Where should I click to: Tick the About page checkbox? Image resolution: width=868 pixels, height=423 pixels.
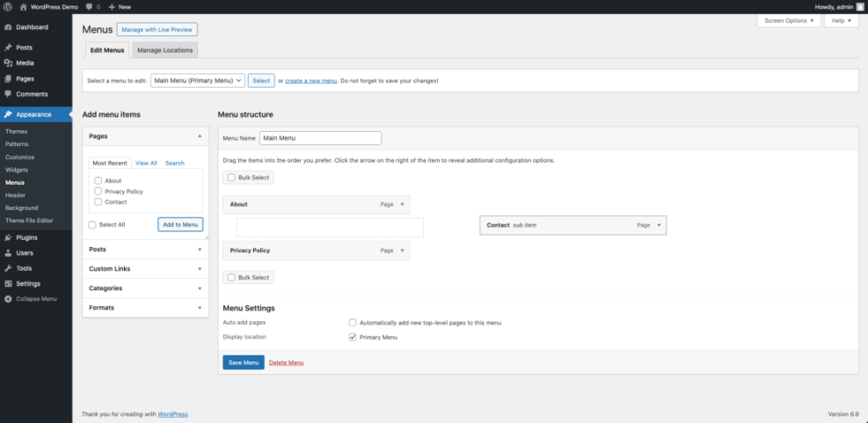98,180
